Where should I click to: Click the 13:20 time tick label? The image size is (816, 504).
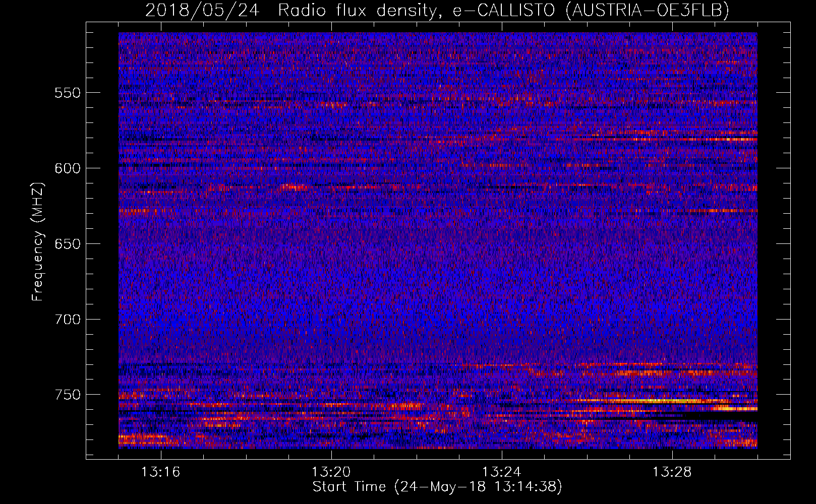pyautogui.click(x=331, y=472)
